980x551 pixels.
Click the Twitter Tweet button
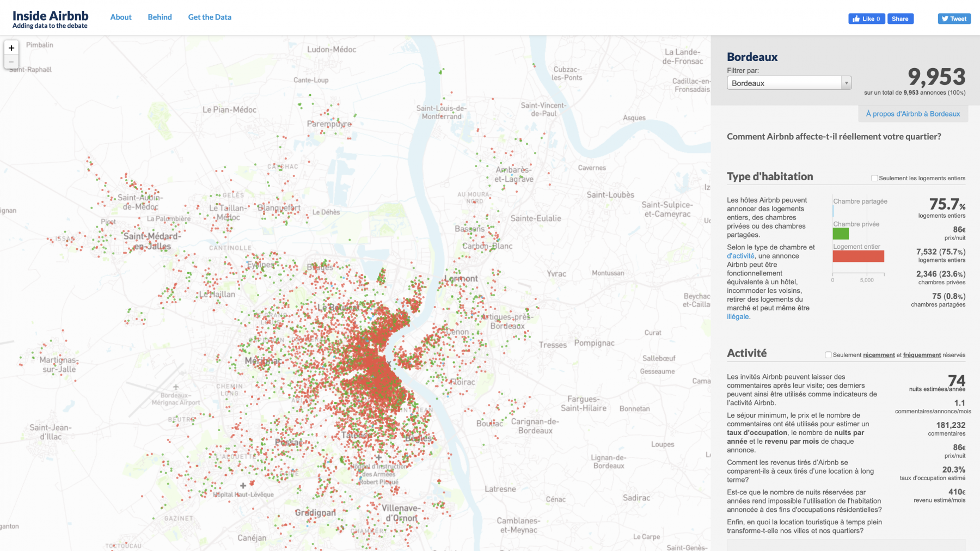pyautogui.click(x=954, y=19)
